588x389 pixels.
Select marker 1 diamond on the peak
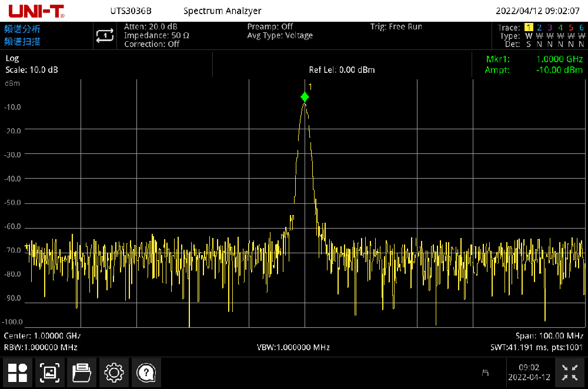305,97
